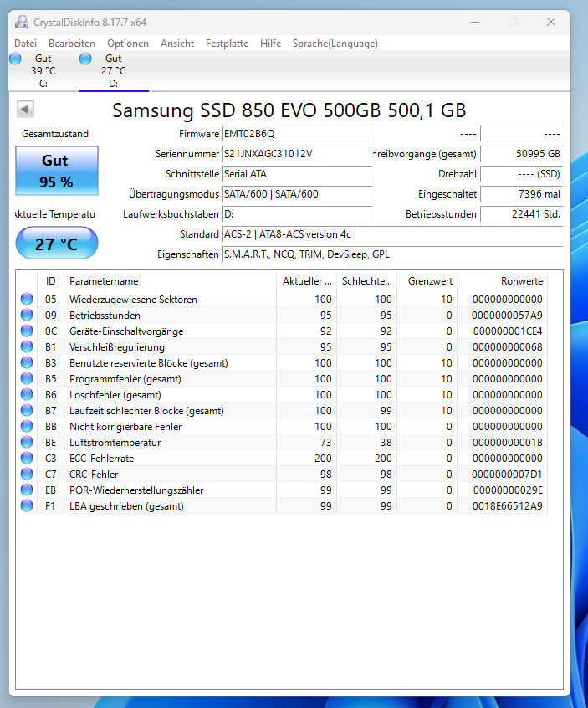This screenshot has height=708, width=588.
Task: Click status orb of ECC-Fehlerrate row
Action: tap(27, 458)
